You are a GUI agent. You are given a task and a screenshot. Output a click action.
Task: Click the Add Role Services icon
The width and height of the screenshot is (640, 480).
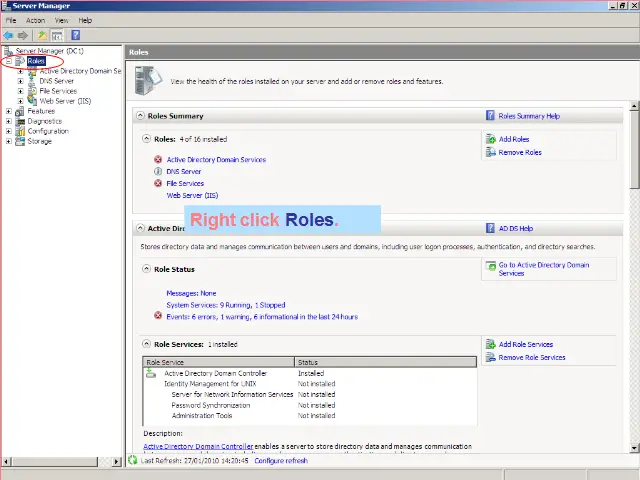[490, 344]
